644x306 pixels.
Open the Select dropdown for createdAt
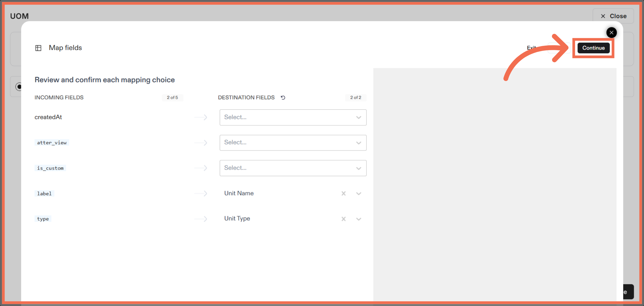click(293, 117)
